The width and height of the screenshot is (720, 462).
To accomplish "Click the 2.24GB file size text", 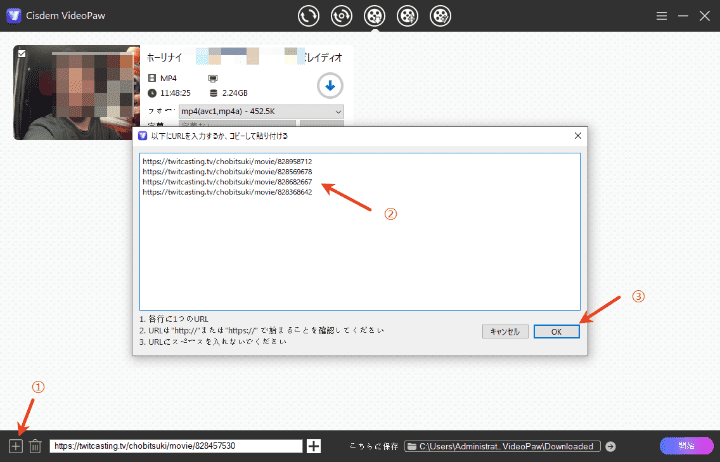I will click(235, 93).
